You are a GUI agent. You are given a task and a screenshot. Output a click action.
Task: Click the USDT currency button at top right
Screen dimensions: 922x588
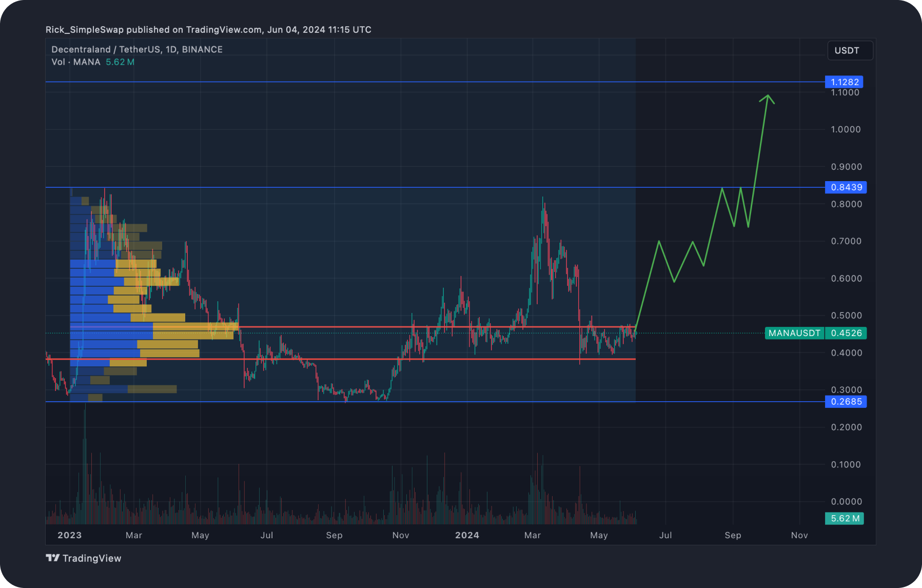[850, 50]
